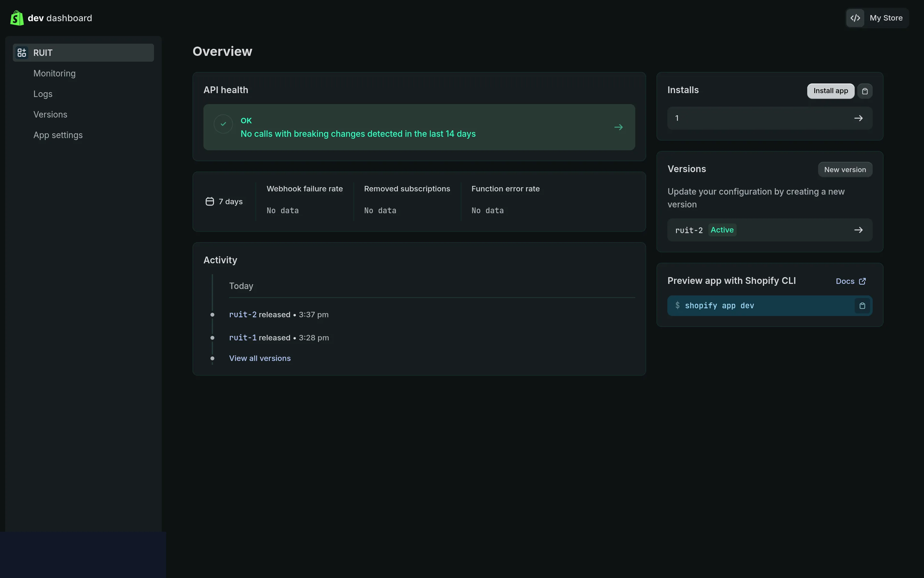
Task: Open ruit-2 version arrow
Action: (858, 230)
